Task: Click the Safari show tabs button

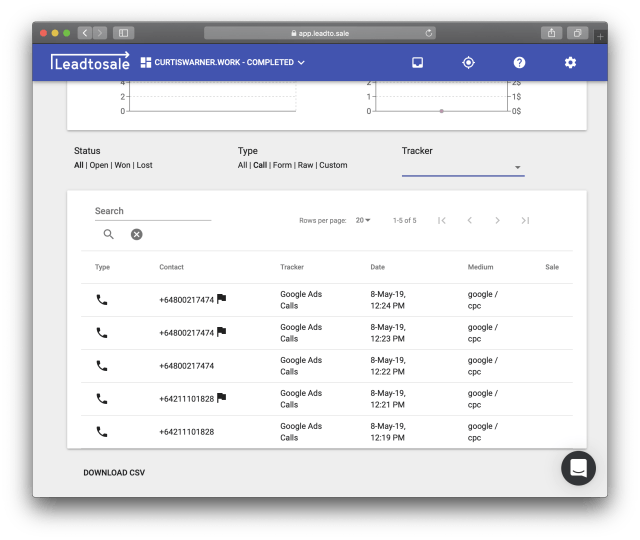Action: [x=577, y=33]
